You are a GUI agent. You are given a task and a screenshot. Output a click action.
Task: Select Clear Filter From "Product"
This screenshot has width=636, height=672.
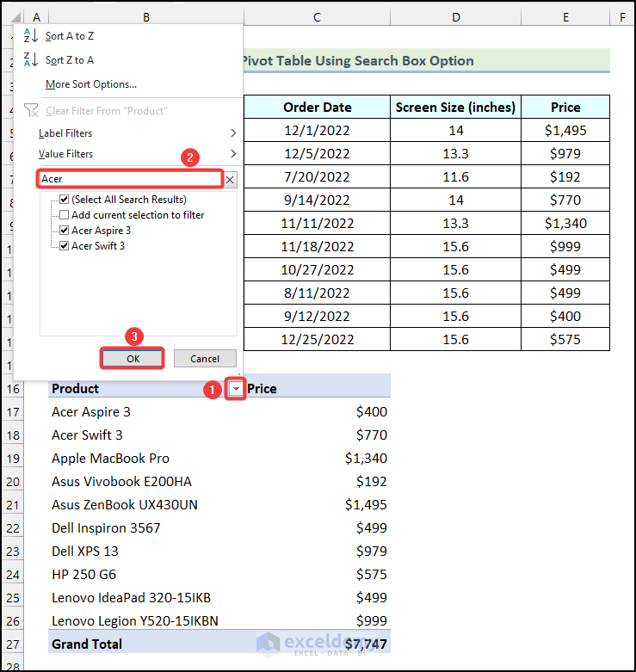click(106, 111)
